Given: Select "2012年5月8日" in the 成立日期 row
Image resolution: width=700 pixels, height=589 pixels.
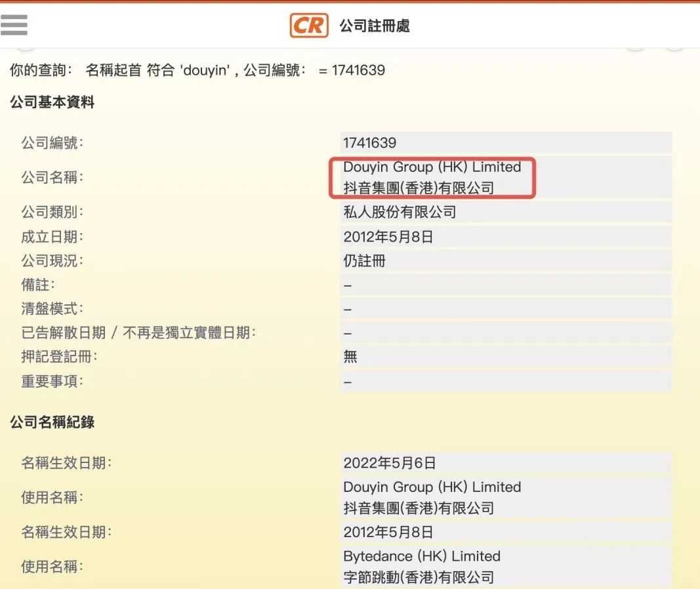Looking at the screenshot, I should [388, 237].
